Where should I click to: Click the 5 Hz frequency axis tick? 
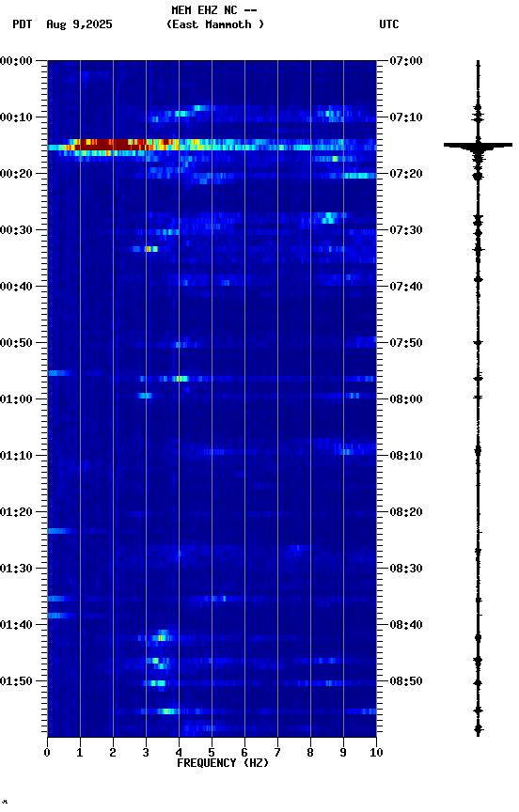pyautogui.click(x=212, y=753)
